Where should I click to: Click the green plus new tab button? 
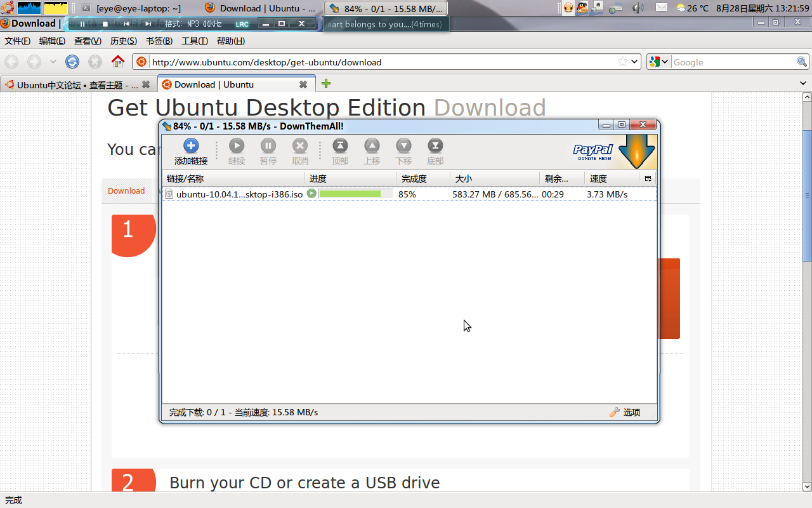[x=326, y=83]
